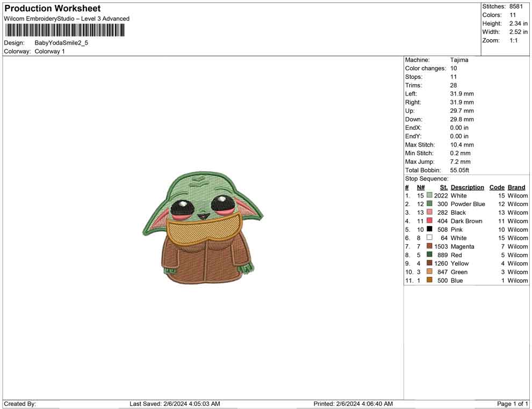Screen dimensions: 532x409
Task: Click the 'N#' column header
Action: [x=421, y=187]
